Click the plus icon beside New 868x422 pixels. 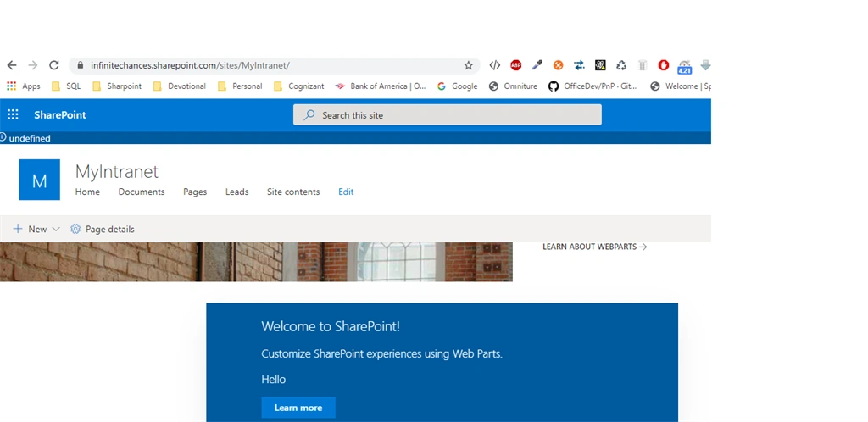(18, 229)
